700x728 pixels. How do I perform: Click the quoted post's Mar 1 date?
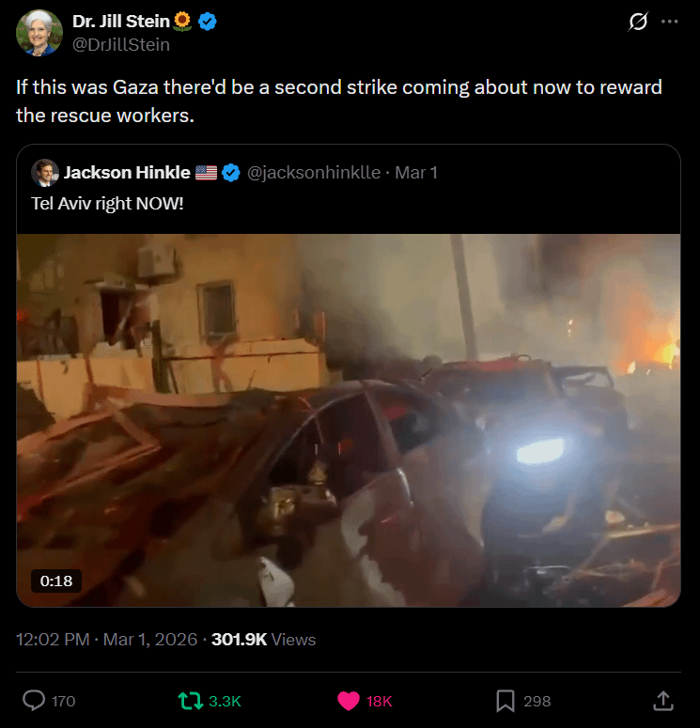point(415,173)
